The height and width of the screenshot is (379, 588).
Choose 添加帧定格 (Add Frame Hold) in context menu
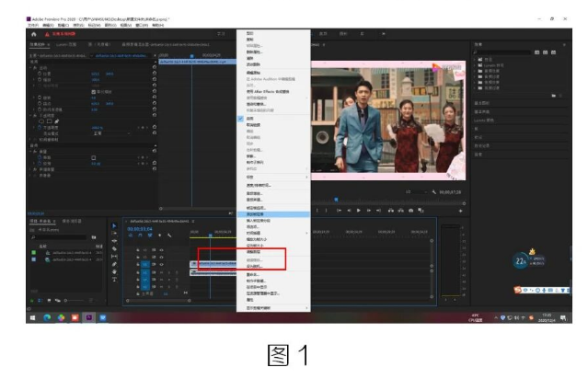[255, 213]
